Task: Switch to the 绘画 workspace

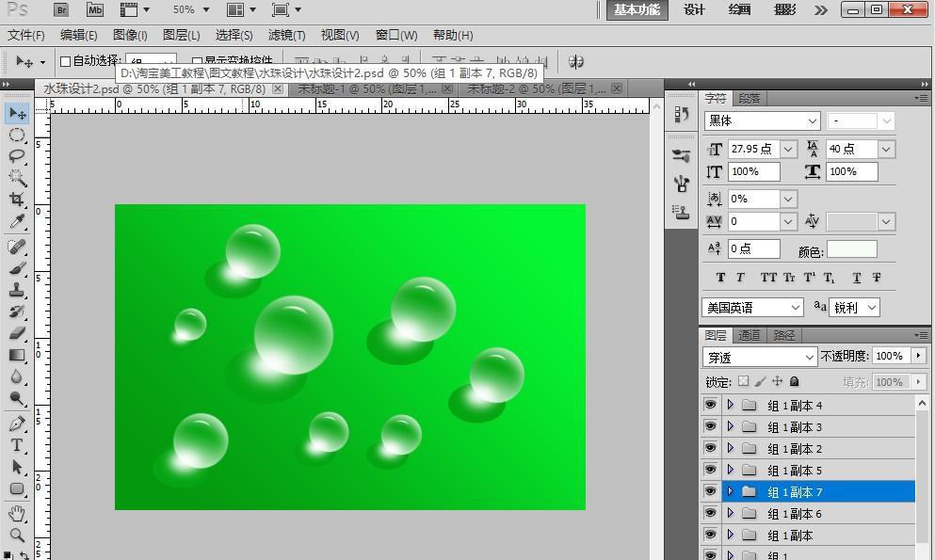Action: point(739,9)
